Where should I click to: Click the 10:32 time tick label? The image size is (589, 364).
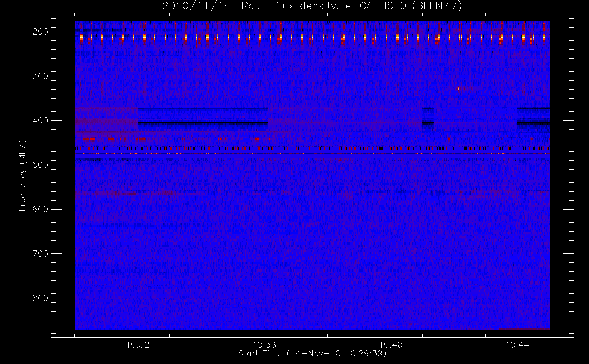(x=138, y=345)
